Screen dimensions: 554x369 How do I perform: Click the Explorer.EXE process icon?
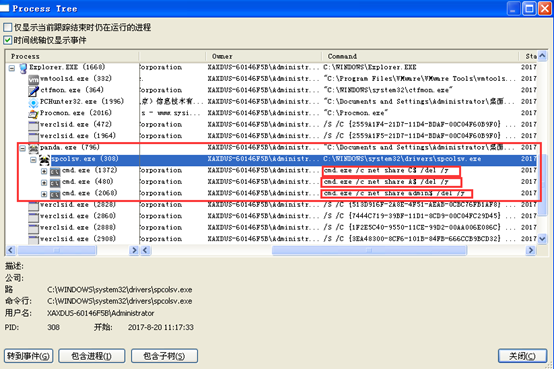(x=23, y=68)
